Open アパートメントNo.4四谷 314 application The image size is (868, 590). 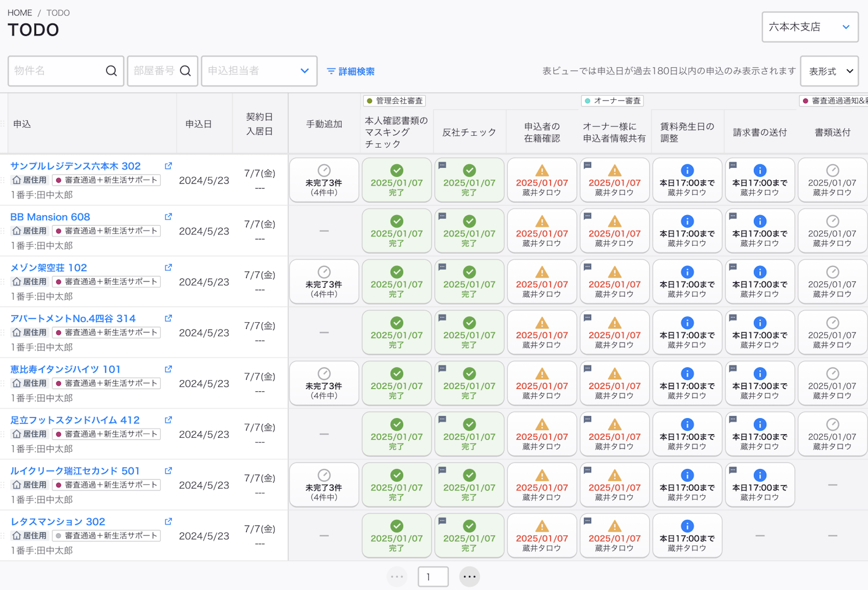(x=73, y=318)
